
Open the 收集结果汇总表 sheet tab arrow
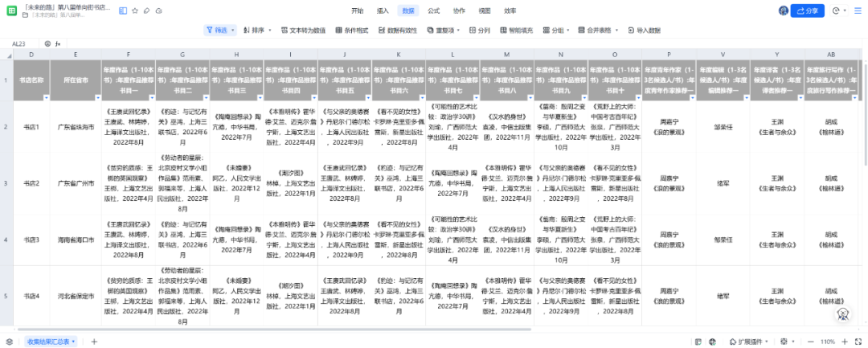click(73, 342)
